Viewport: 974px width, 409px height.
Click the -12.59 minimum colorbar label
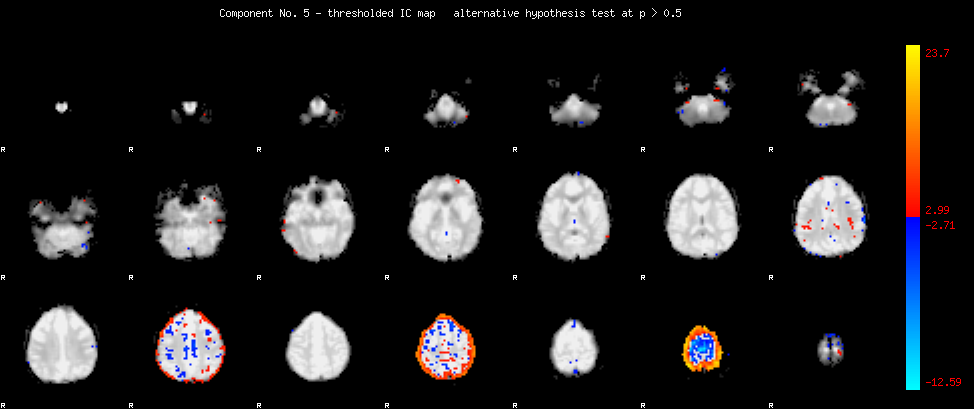coord(943,382)
